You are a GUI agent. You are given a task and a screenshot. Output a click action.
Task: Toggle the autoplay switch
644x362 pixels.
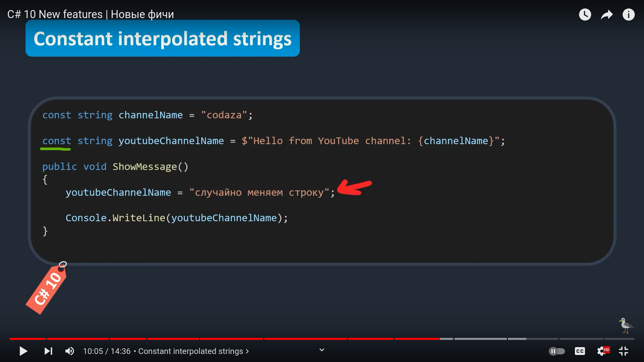[x=557, y=351]
